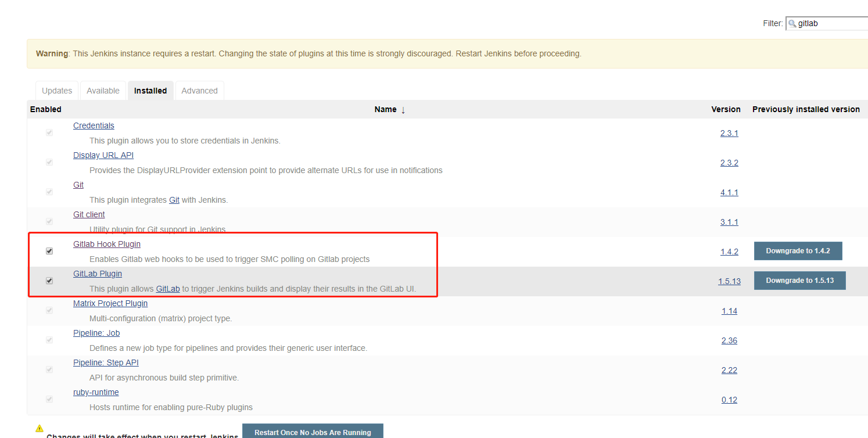Viewport: 868px width, 438px height.
Task: Click version 2.22 link
Action: click(729, 370)
